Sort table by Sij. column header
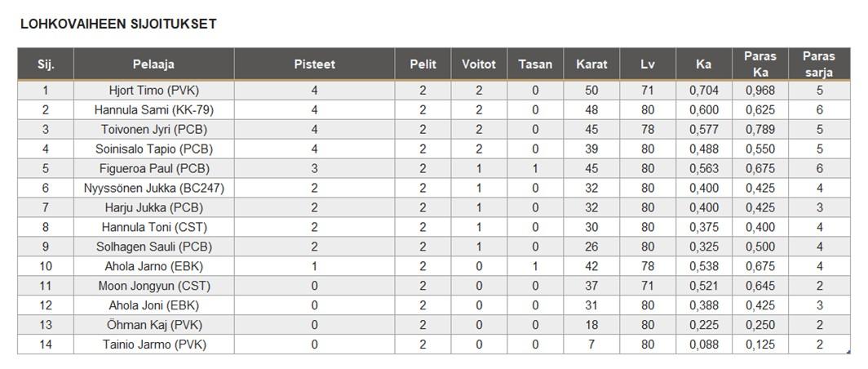This screenshot has height=369, width=868. (45, 64)
